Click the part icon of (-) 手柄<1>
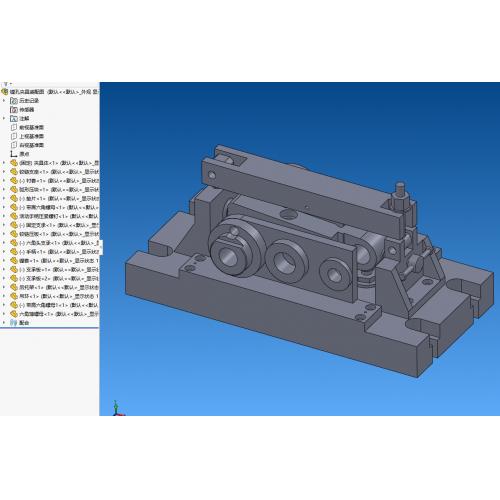The width and height of the screenshot is (500, 500). pos(14,252)
